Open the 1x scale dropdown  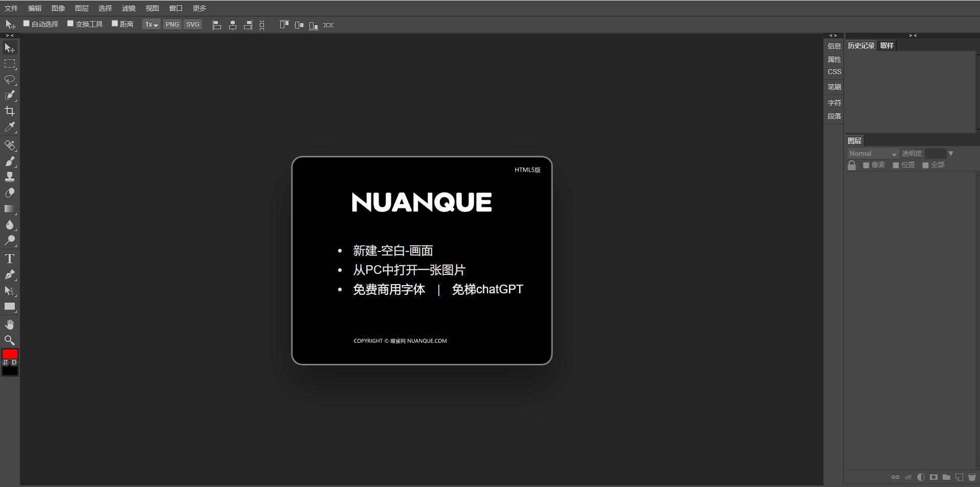[x=151, y=25]
